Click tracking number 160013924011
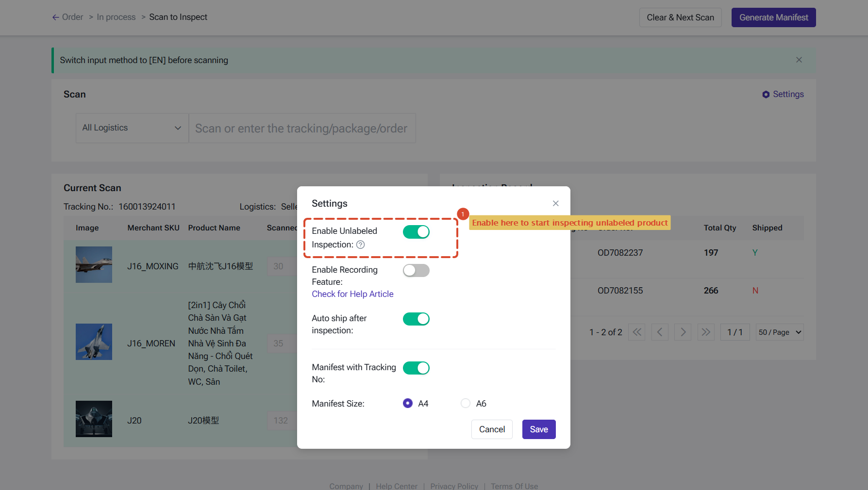The height and width of the screenshot is (490, 868). (x=147, y=207)
